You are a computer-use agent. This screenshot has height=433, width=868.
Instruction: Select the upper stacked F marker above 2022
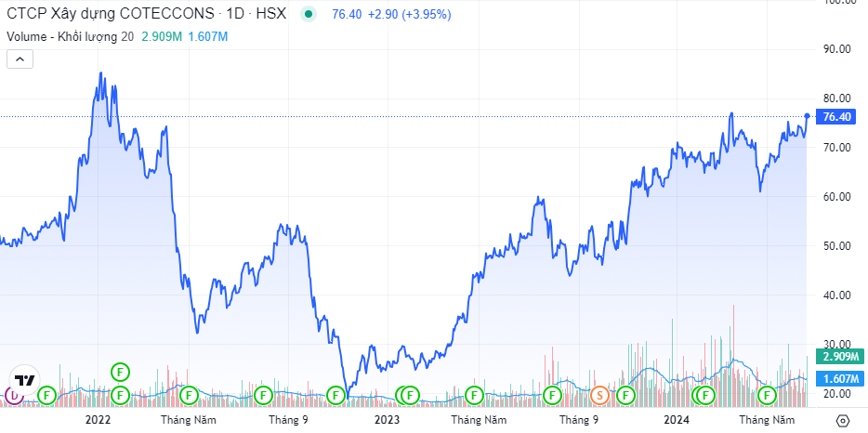point(120,372)
